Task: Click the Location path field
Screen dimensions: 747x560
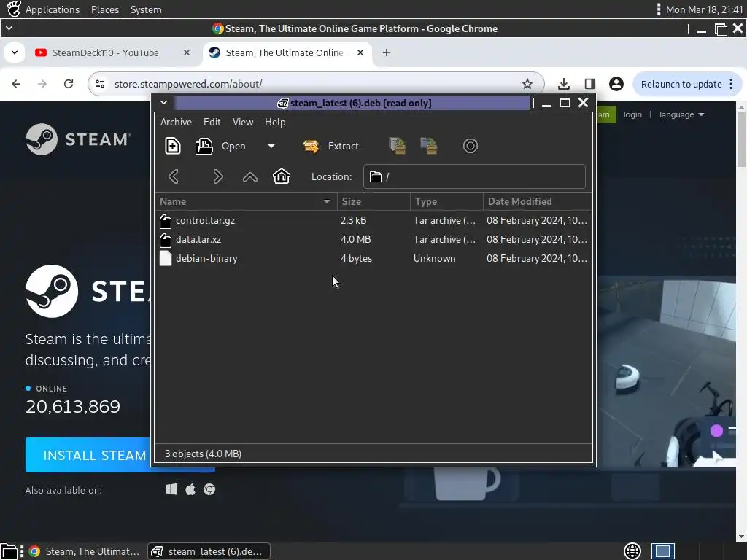Action: pos(474,176)
